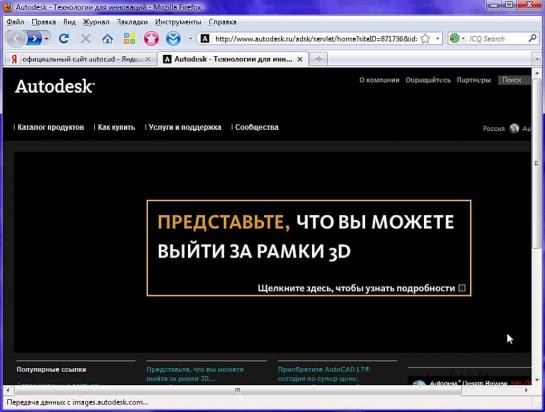The height and width of the screenshot is (412, 545).
Task: Click the Россия country selector
Action: click(494, 129)
